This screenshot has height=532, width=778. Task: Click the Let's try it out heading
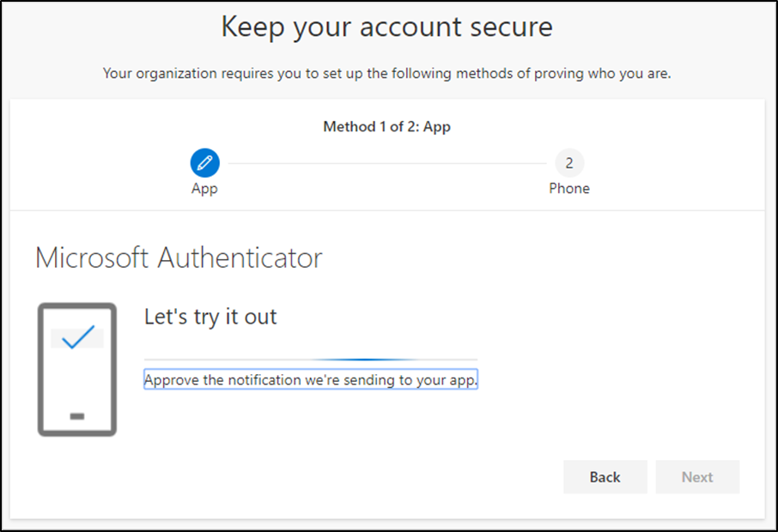(210, 317)
